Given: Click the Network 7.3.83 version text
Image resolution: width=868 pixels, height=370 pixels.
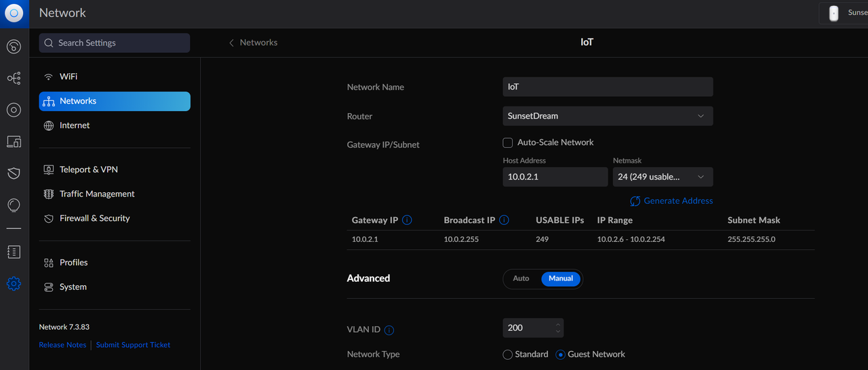Looking at the screenshot, I should tap(64, 327).
